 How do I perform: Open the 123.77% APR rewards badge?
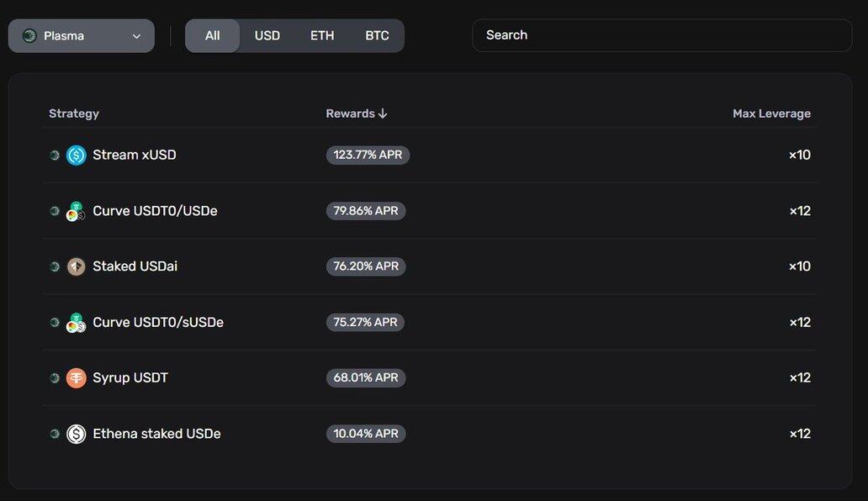368,155
